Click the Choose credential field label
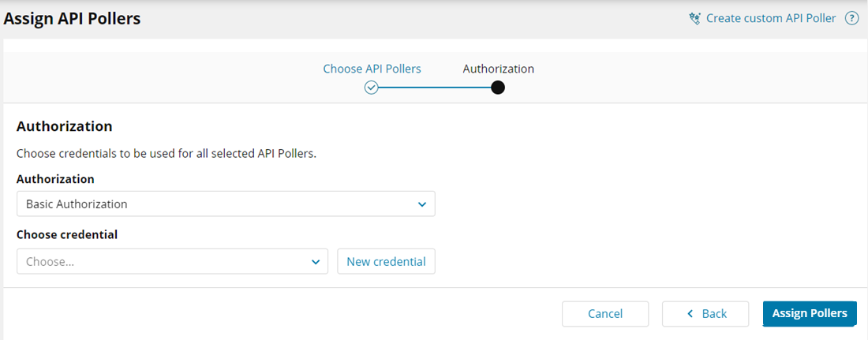868x340 pixels. [x=67, y=234]
